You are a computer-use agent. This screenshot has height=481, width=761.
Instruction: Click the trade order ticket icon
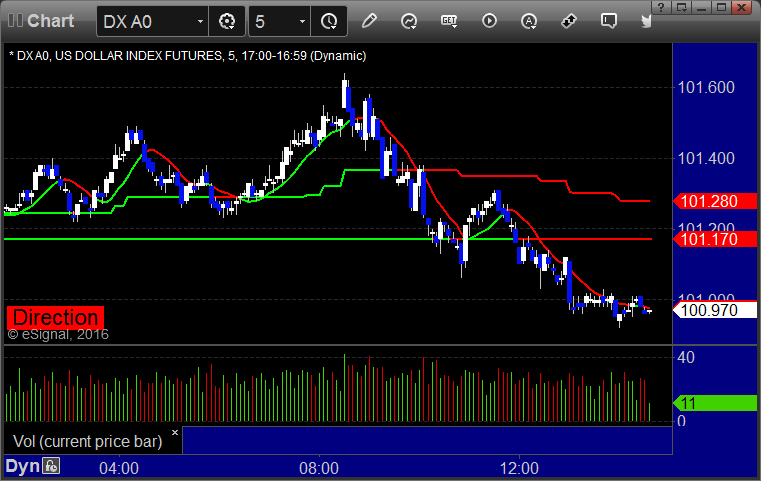[569, 21]
